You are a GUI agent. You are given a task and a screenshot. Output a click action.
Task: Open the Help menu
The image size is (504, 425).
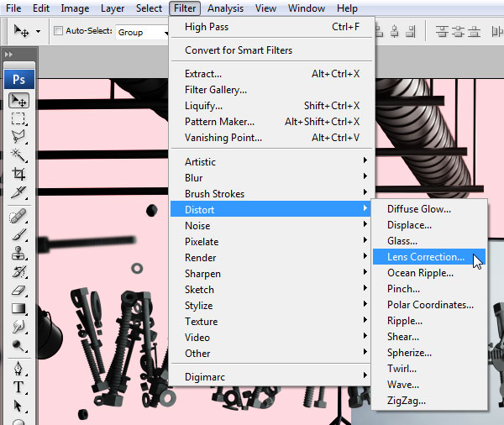click(347, 8)
